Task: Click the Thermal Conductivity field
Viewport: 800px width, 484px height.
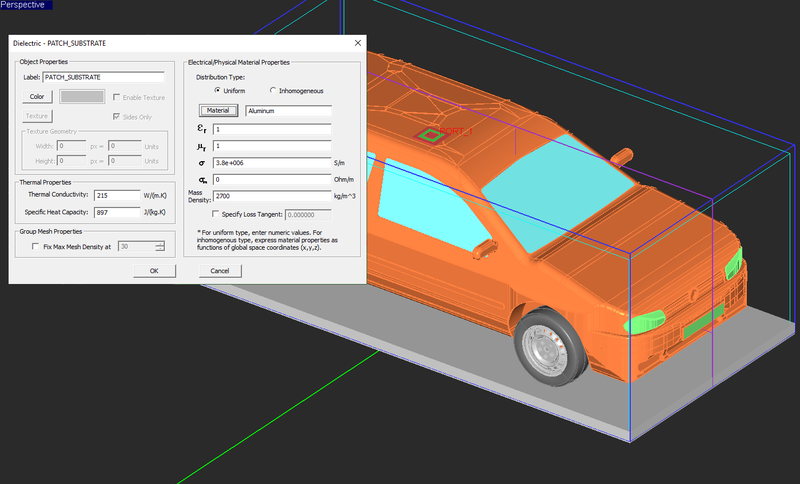Action: 116,195
